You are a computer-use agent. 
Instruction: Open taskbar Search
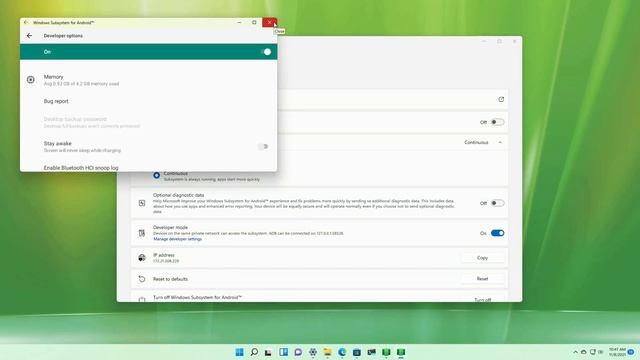254,352
